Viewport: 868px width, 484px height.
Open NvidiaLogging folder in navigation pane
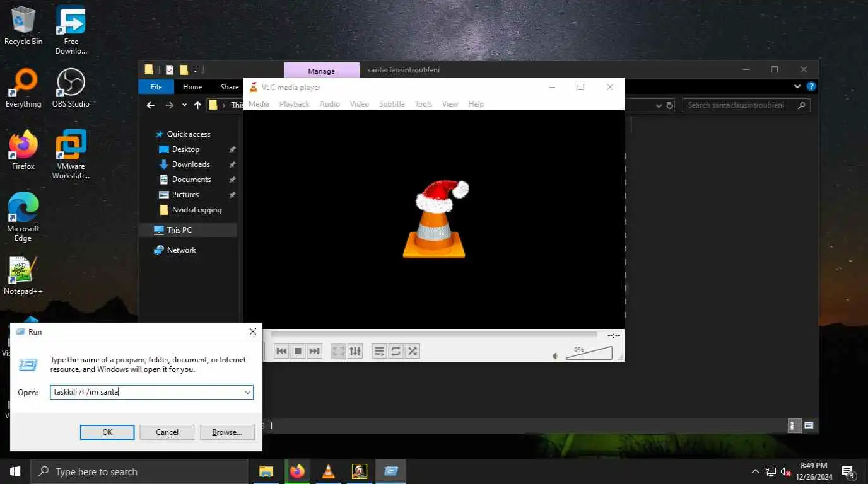[x=197, y=210]
